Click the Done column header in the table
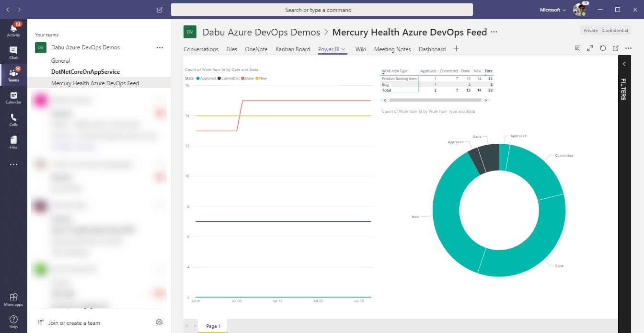This screenshot has width=644, height=333. (465, 71)
